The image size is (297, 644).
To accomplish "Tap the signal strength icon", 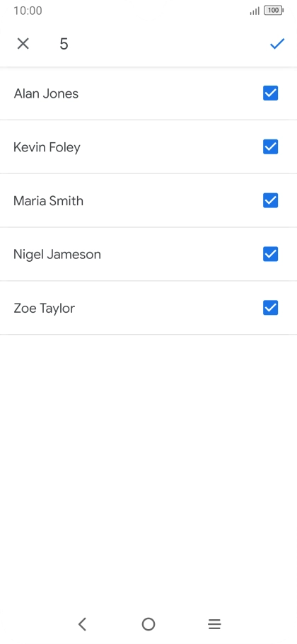I will [x=255, y=11].
